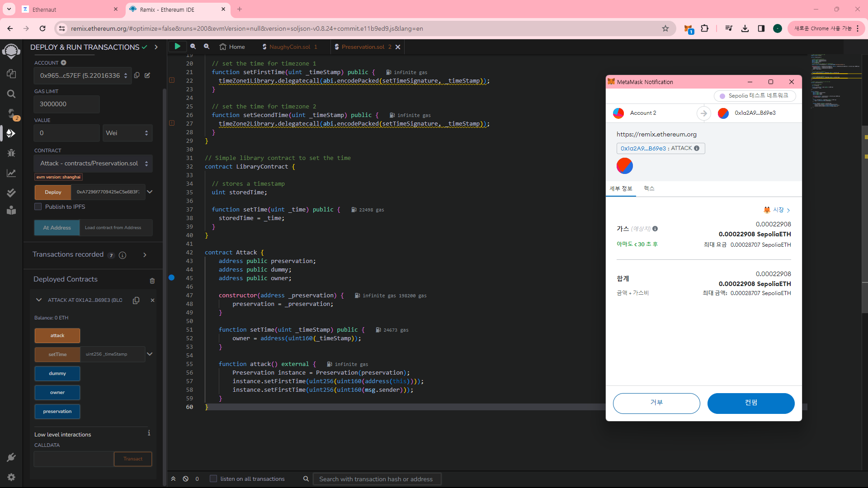This screenshot has height=488, width=868.
Task: Click the Transact low level button
Action: point(133,459)
